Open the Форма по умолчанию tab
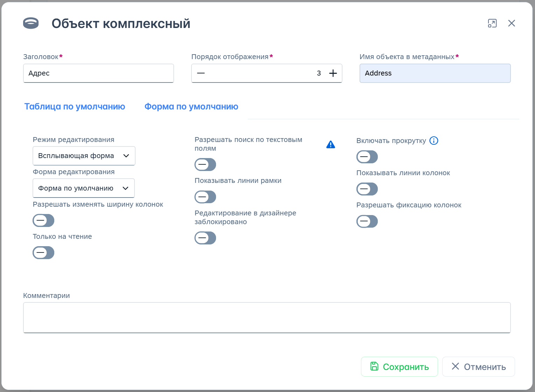The width and height of the screenshot is (535, 392). coord(191,107)
